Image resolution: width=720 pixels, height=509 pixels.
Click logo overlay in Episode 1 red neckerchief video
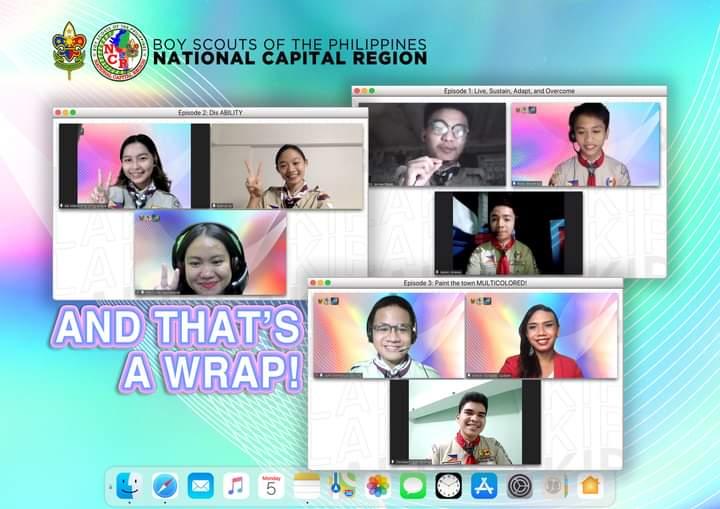[526, 110]
